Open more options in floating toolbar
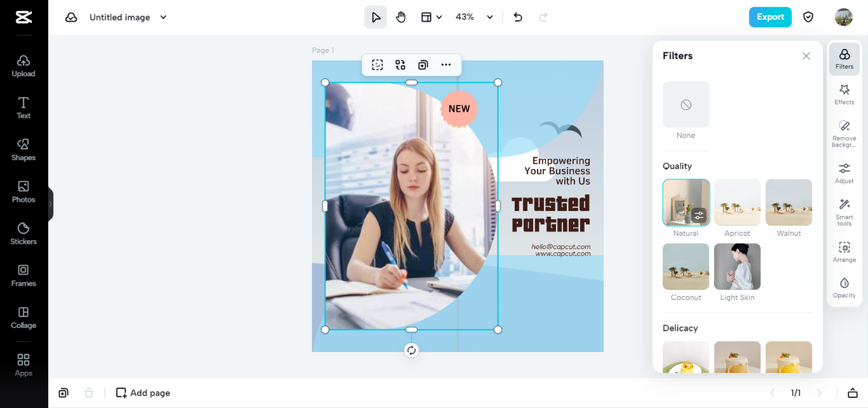This screenshot has width=868, height=408. 446,64
